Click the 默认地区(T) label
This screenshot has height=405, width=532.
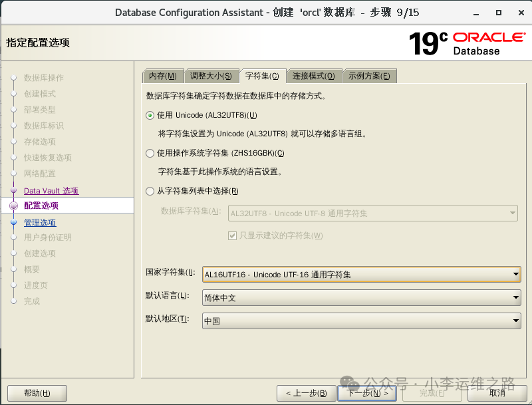coord(168,319)
